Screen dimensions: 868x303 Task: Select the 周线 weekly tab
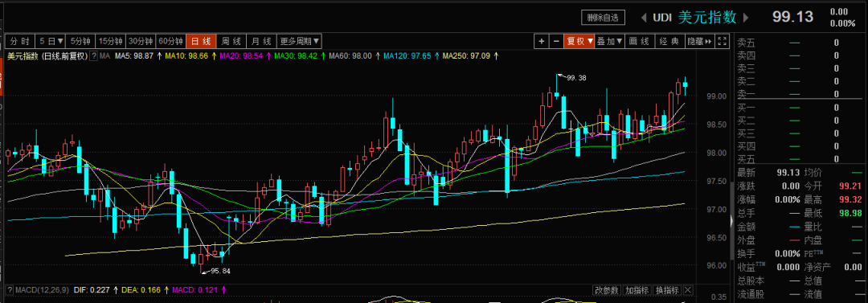click(x=231, y=41)
